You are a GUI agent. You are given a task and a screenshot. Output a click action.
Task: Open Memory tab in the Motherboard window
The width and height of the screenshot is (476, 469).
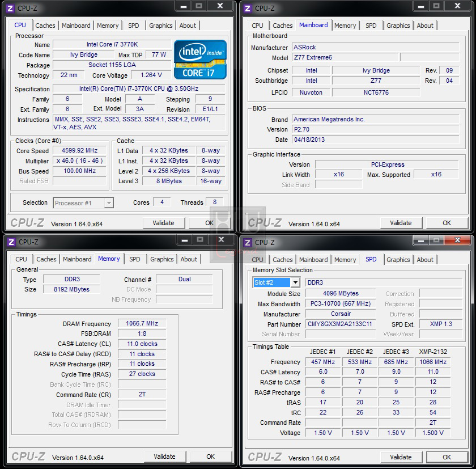point(345,26)
